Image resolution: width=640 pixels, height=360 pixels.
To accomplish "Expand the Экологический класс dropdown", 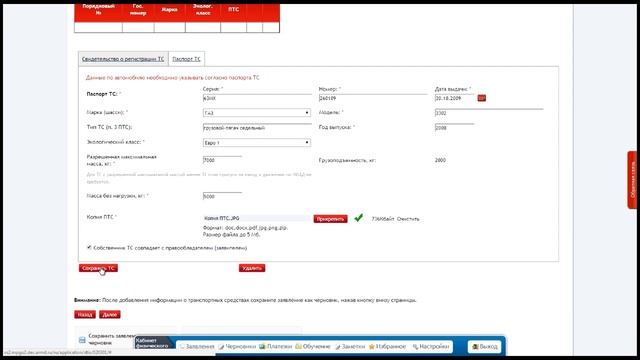I will 257,142.
